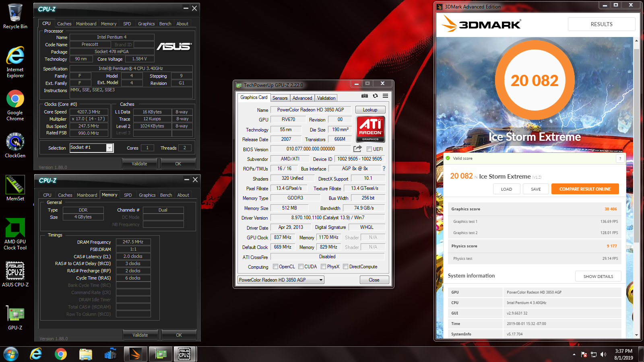Open the GPU selector dropdown in GPU-Z
Screen dimensions: 644x362
(281, 280)
